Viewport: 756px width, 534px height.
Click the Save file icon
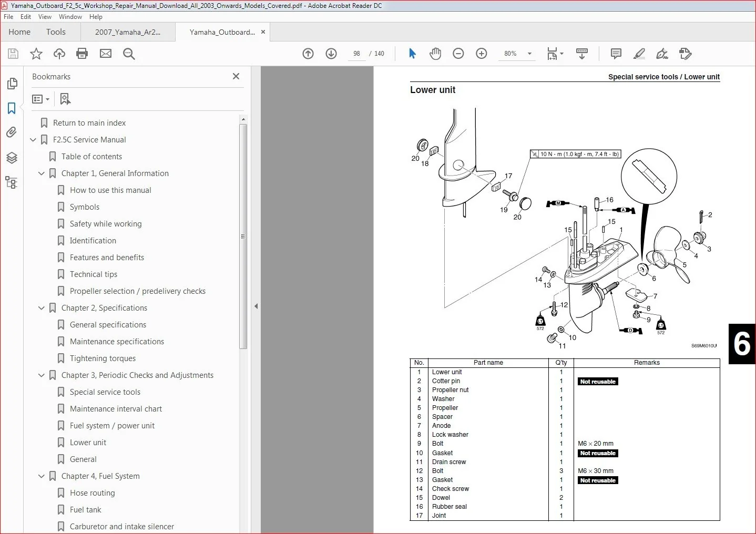[13, 54]
